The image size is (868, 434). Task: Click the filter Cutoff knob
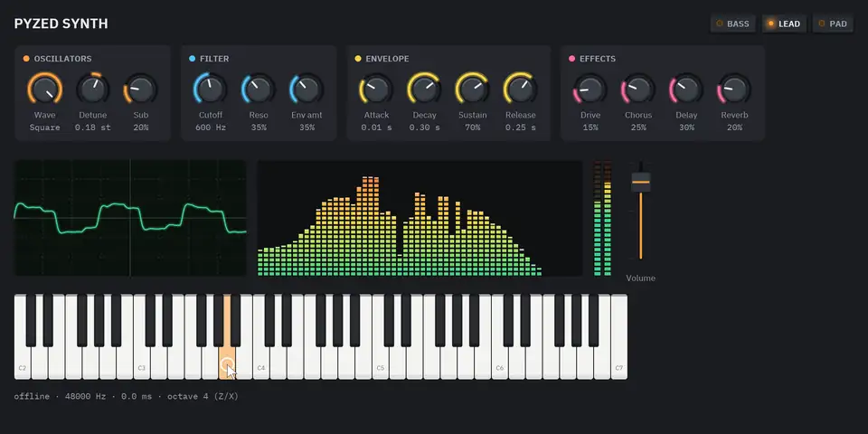[211, 89]
